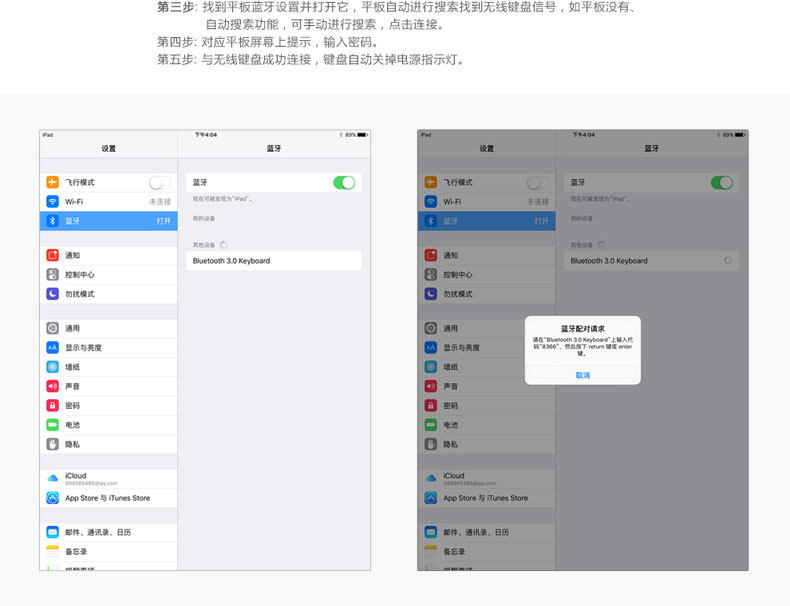This screenshot has height=606, width=790.
Task: Tap Bluetooth 3.0 Keyboard device in left iPad
Action: [x=274, y=261]
